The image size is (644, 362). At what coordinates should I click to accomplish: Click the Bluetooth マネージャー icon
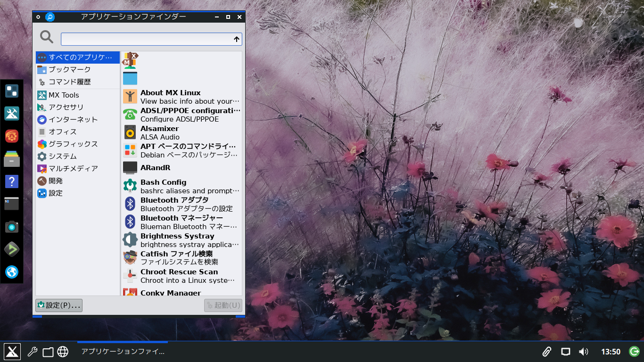click(x=130, y=222)
